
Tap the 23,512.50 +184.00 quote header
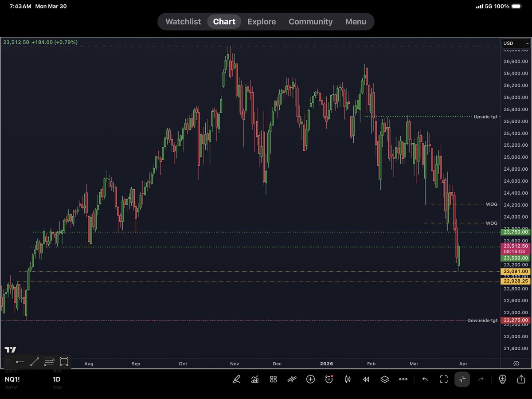tap(40, 42)
